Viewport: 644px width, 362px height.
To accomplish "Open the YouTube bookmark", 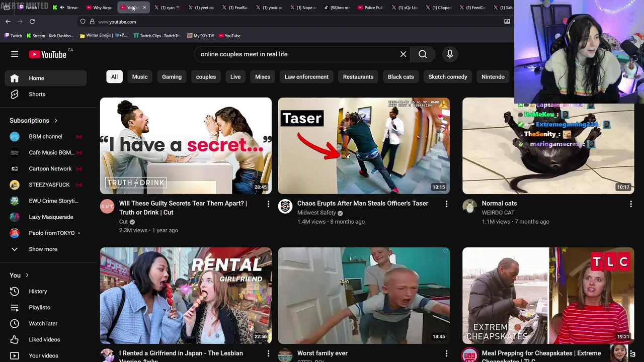I will point(229,36).
